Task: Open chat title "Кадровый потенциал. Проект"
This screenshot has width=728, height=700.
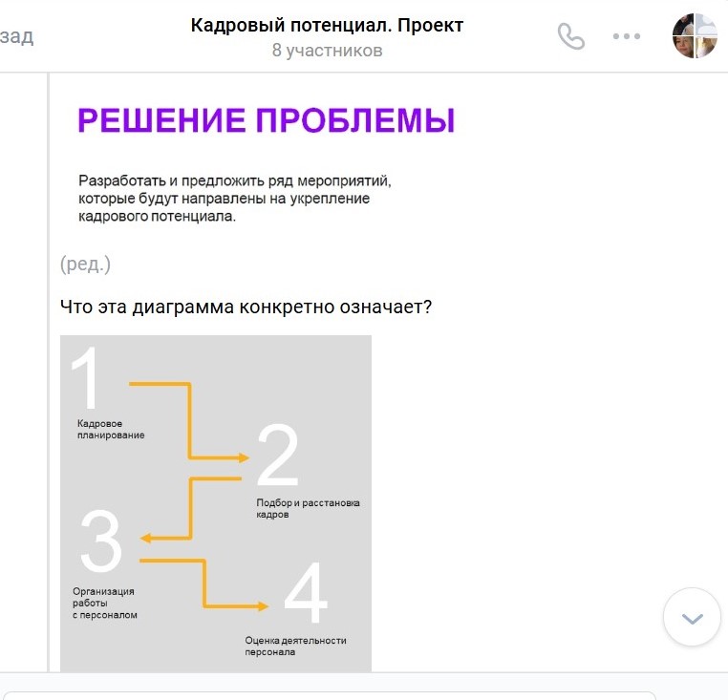Action: 327,25
